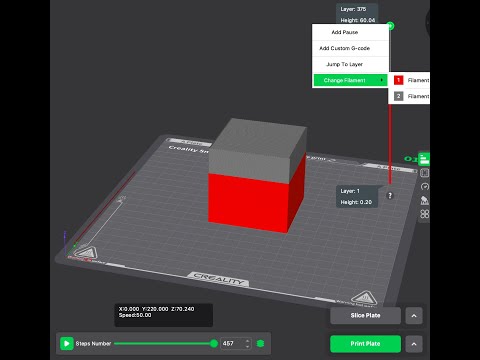The width and height of the screenshot is (480, 360).
Task: Decrease the steps number with down arrow
Action: 247,346
